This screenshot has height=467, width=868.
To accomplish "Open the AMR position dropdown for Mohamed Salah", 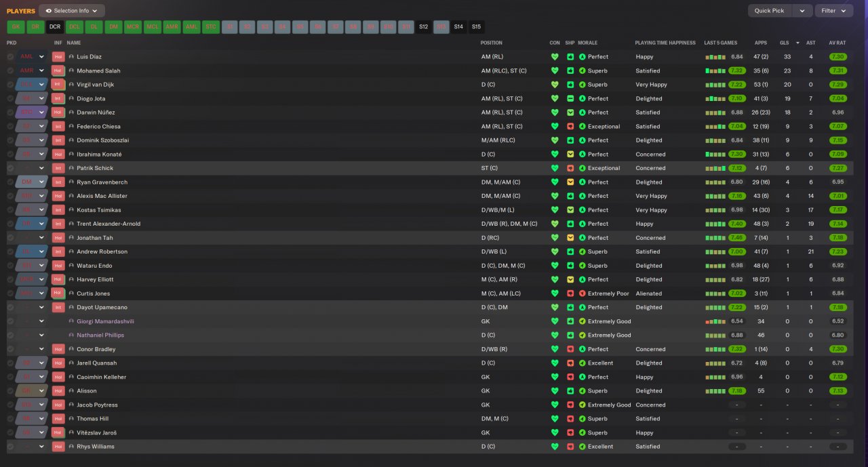I will pos(32,70).
